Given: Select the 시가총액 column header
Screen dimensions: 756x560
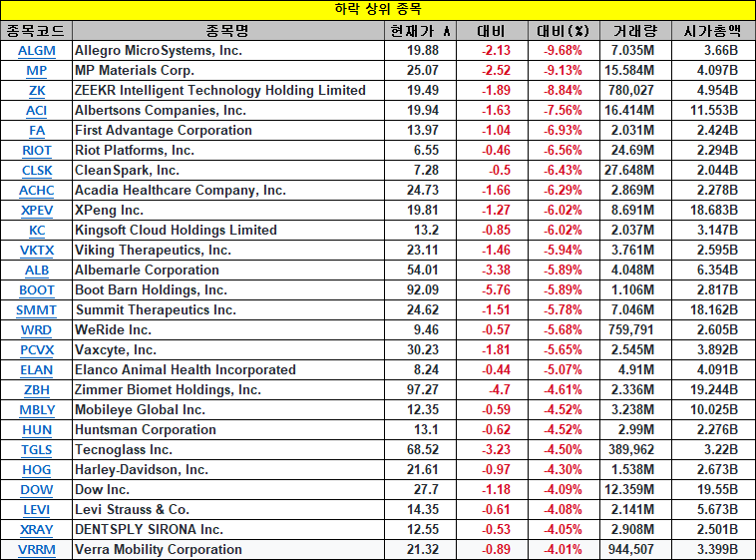Looking at the screenshot, I should [x=712, y=30].
